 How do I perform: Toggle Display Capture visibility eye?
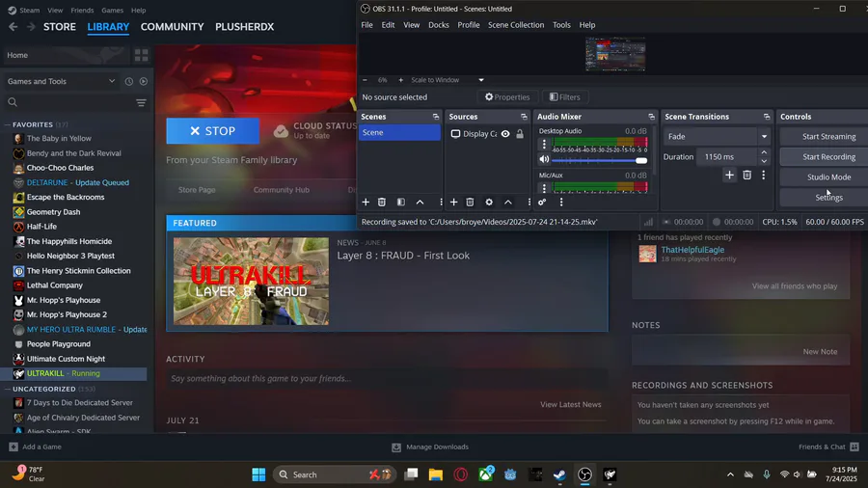505,134
